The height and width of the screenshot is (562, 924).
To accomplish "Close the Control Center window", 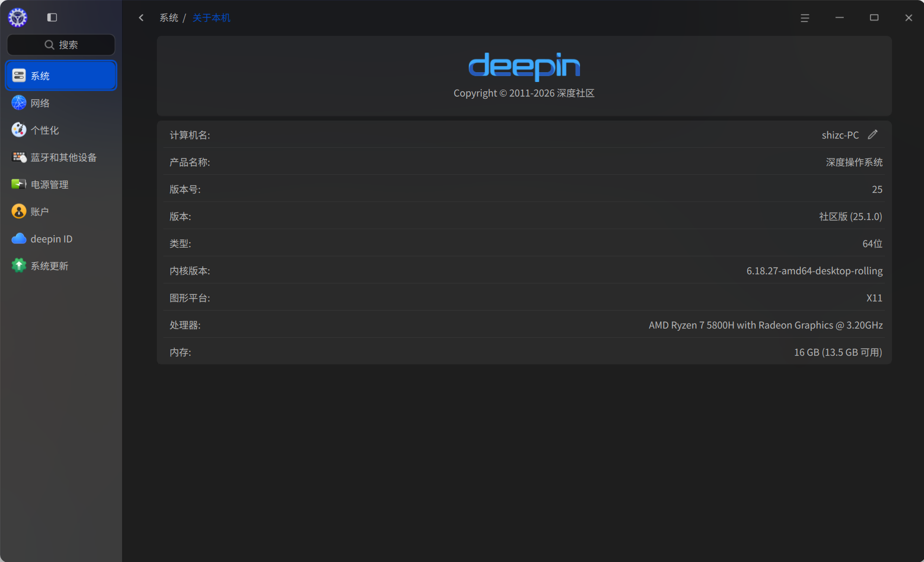I will pos(909,18).
